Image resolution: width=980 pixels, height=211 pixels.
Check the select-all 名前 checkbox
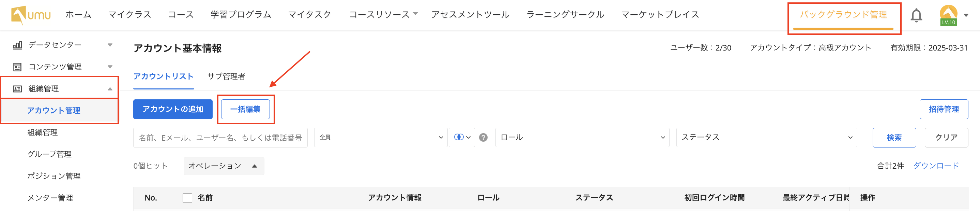(187, 198)
